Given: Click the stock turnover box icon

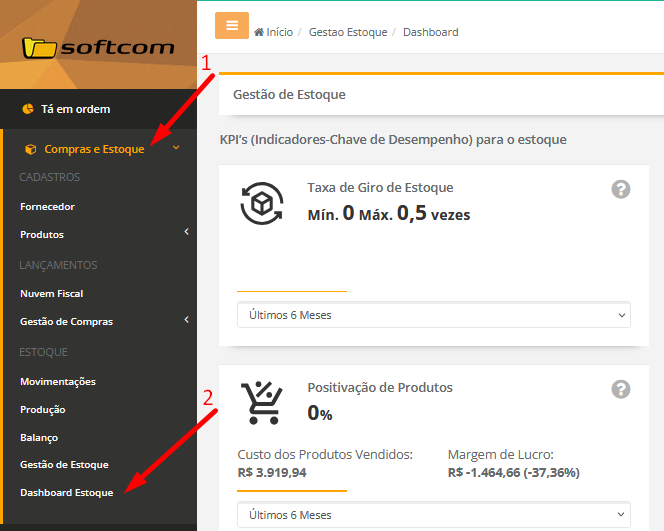Looking at the screenshot, I should 262,204.
